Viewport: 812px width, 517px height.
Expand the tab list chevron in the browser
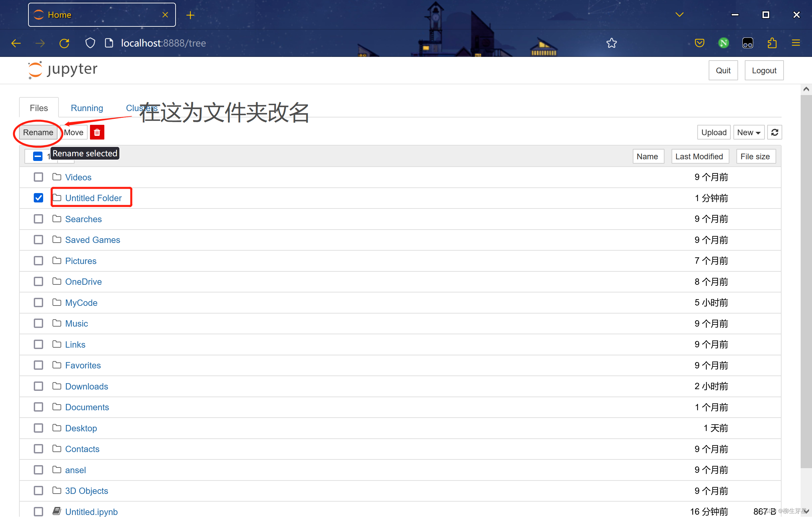click(679, 14)
